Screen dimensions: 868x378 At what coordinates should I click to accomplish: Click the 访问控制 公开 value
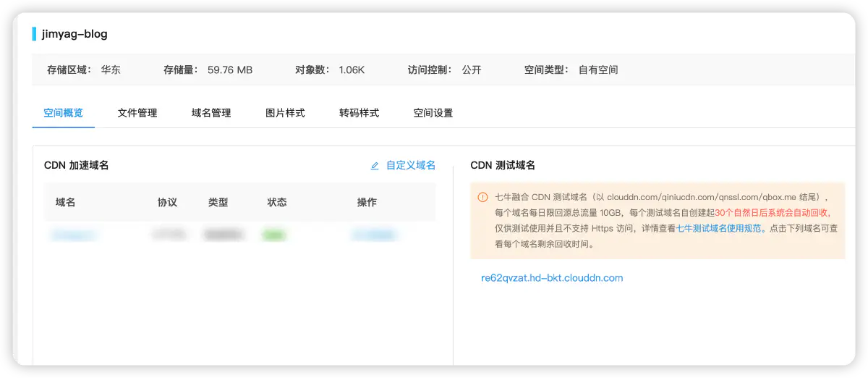[472, 70]
